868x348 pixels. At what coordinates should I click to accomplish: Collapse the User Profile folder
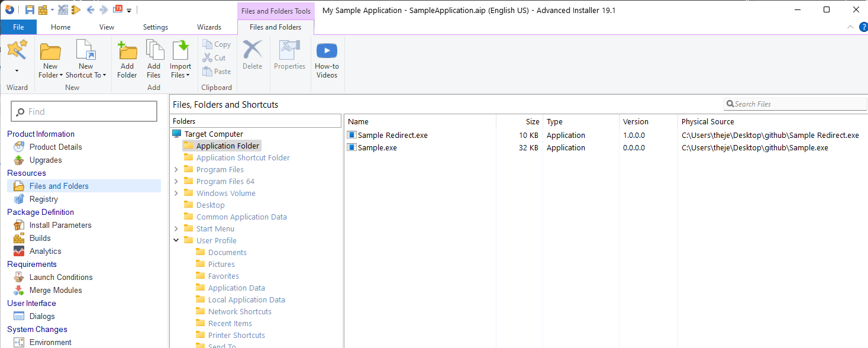pos(176,240)
